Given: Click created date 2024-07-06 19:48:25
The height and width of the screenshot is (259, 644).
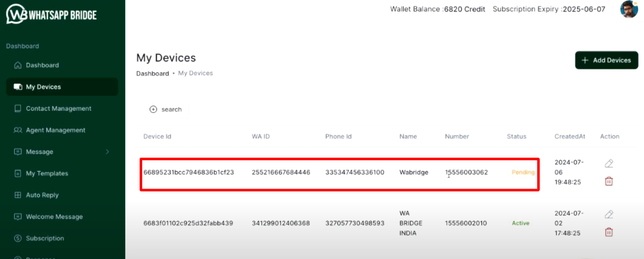Looking at the screenshot, I should coord(569,172).
